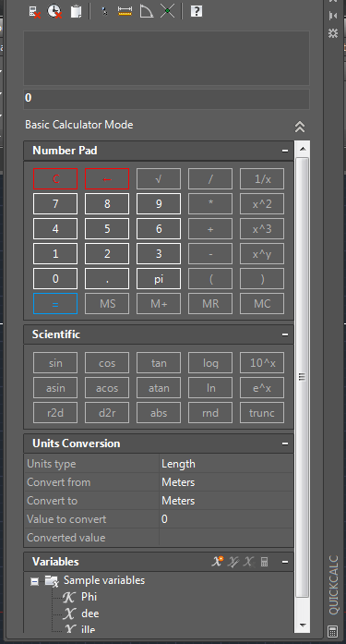Open Units type Length dropdown
This screenshot has height=644, width=346.
coord(226,464)
